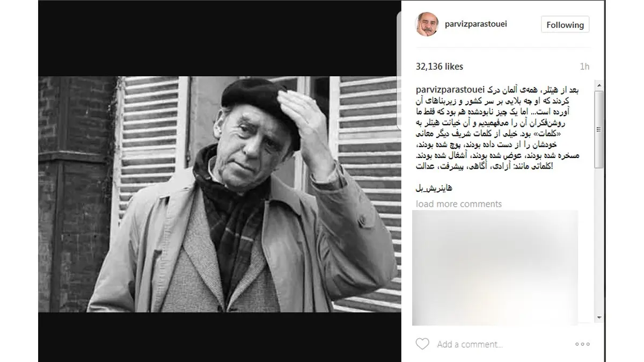
Task: Click the black-and-white photo of the man
Action: [219, 194]
